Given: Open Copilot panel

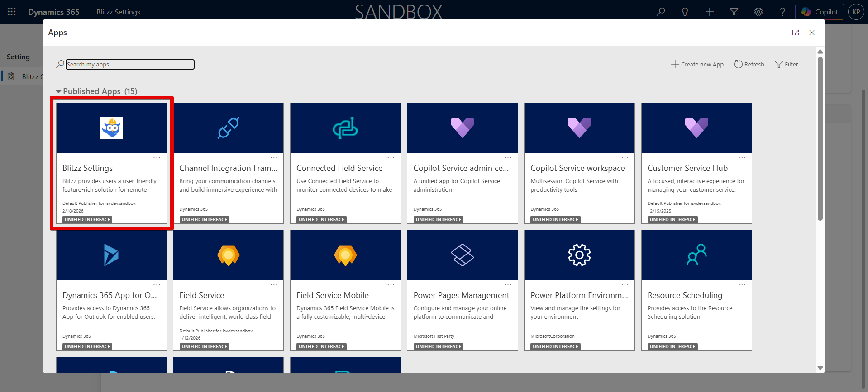Looking at the screenshot, I should coord(820,12).
